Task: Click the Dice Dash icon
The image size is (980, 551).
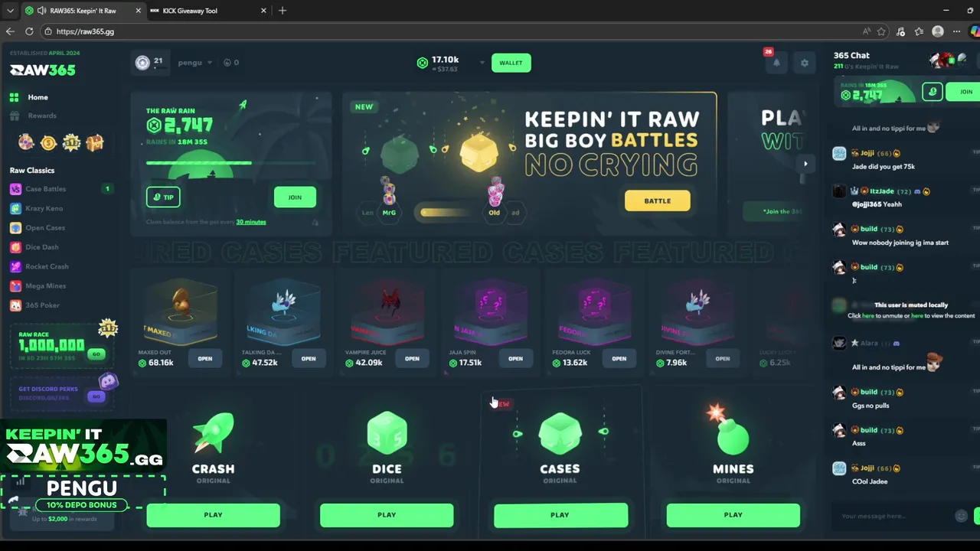Action: pyautogui.click(x=15, y=247)
